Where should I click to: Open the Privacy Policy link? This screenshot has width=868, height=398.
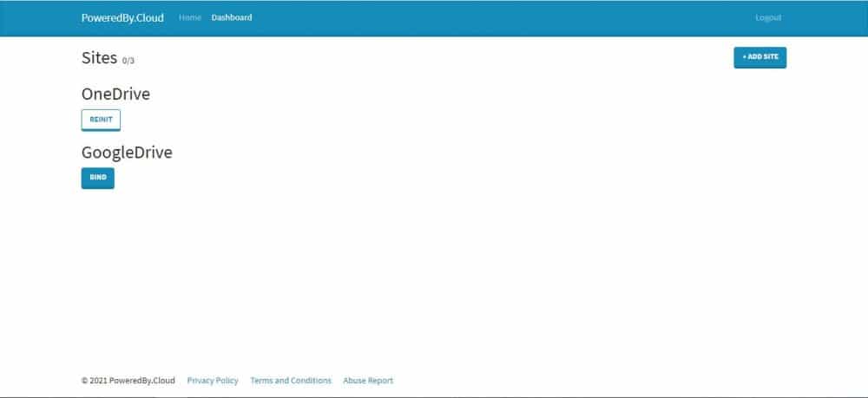213,381
